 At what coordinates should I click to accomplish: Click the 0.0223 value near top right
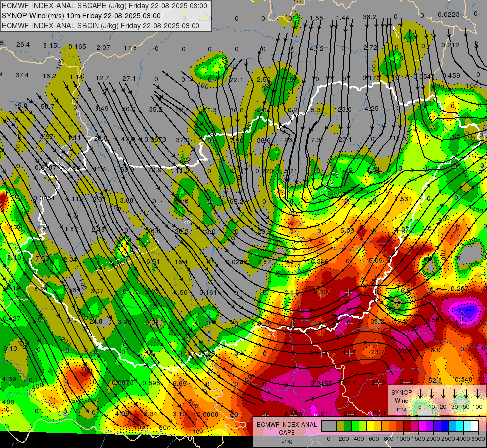click(449, 14)
